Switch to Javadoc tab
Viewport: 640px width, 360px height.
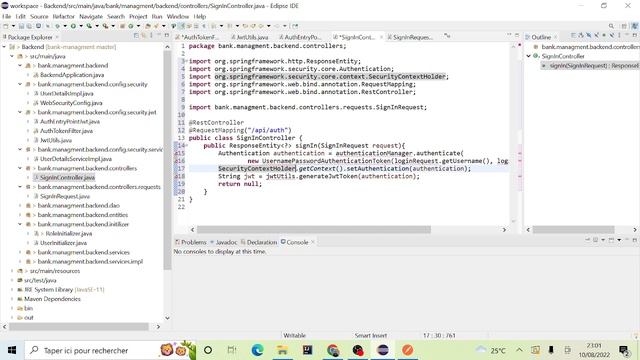[x=223, y=242]
